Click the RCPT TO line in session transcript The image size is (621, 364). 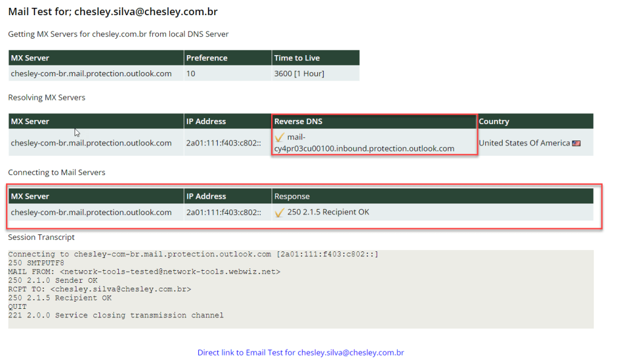[x=99, y=290]
